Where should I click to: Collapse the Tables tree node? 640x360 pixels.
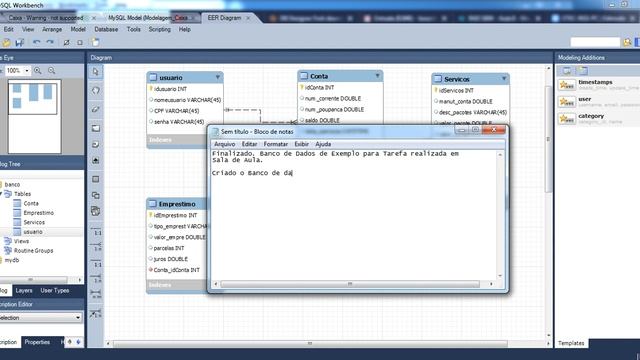coord(1,194)
